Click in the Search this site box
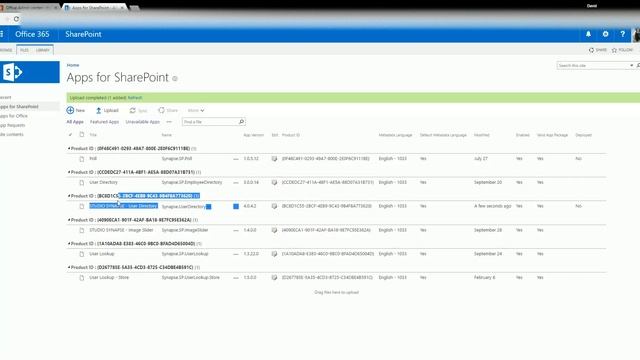Viewport: 640px width, 360px height. click(x=593, y=65)
